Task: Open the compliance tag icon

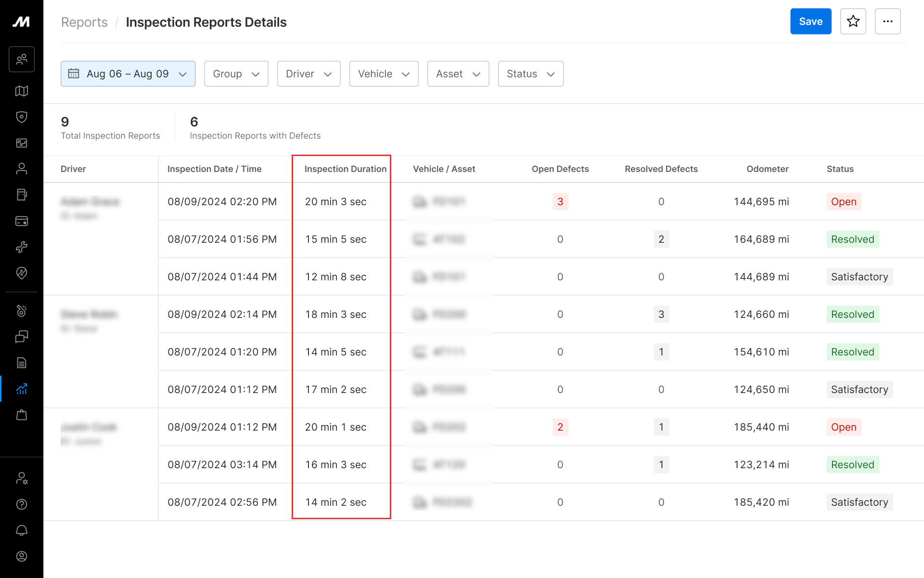Action: pos(22,273)
